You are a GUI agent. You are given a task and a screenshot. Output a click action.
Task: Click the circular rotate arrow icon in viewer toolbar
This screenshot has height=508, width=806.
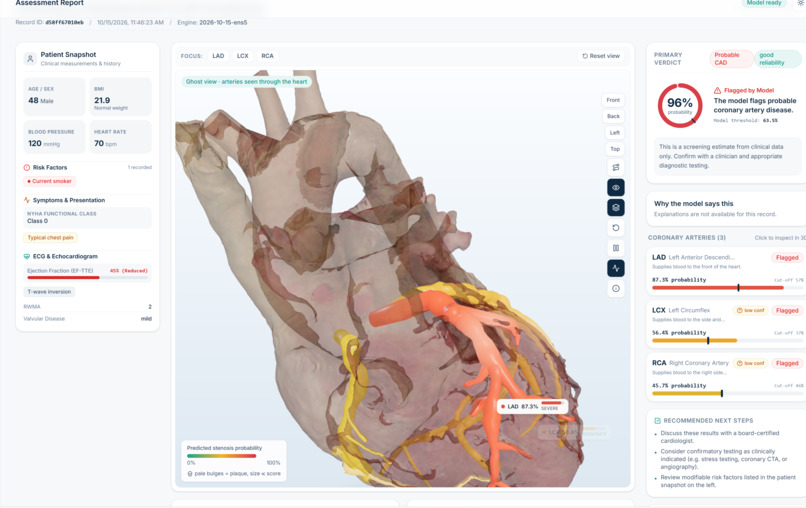pyautogui.click(x=615, y=228)
